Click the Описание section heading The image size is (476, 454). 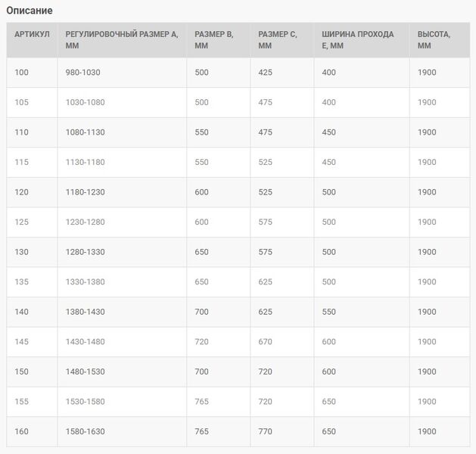(x=30, y=11)
